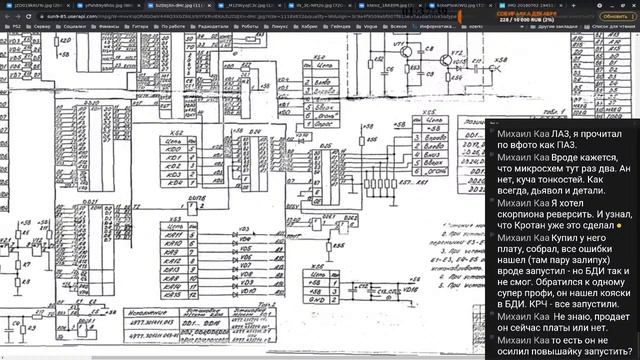
Task: Open the Геймдев bookmark folder
Action: point(337,27)
